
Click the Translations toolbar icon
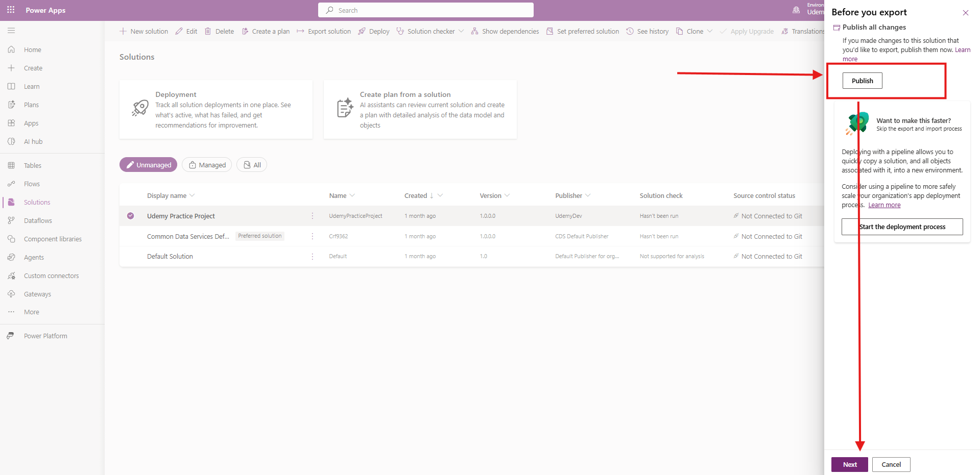784,31
